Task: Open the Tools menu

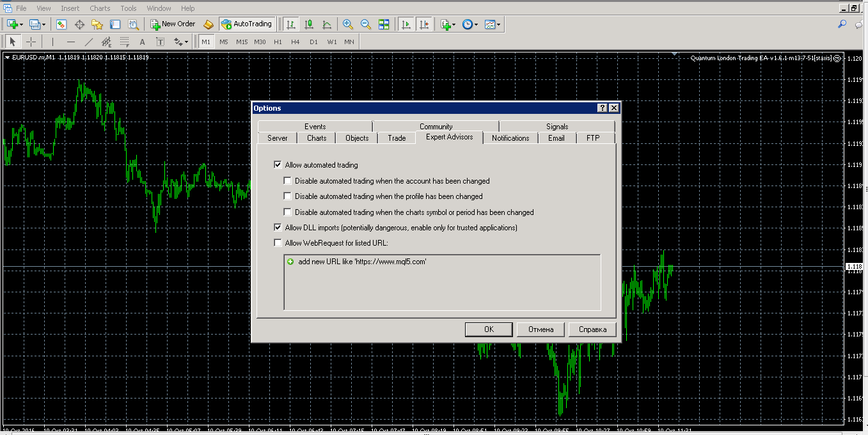Action: [129, 8]
